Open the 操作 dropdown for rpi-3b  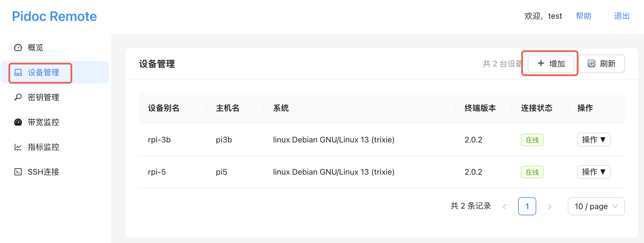coord(594,140)
